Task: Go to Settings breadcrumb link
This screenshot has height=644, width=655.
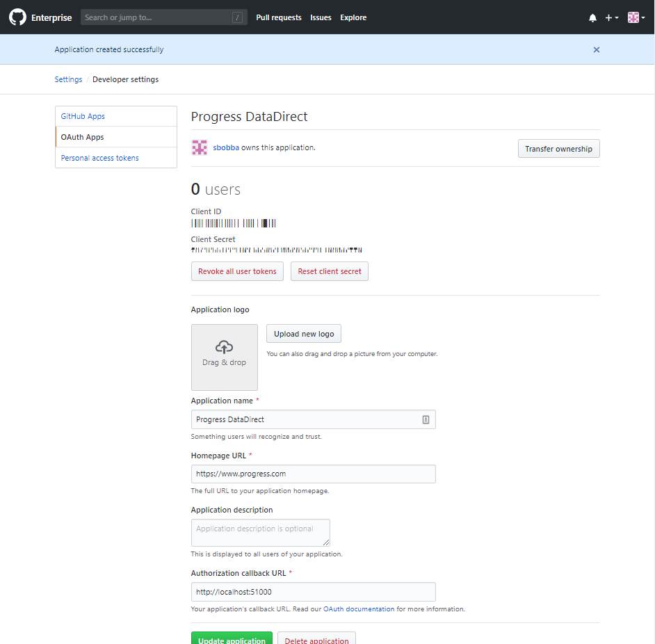Action: 69,79
